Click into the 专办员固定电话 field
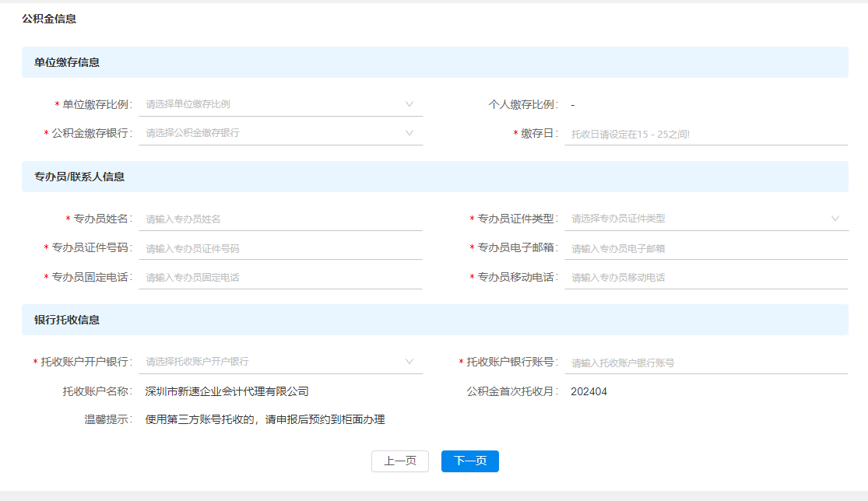This screenshot has width=868, height=501. pos(280,278)
